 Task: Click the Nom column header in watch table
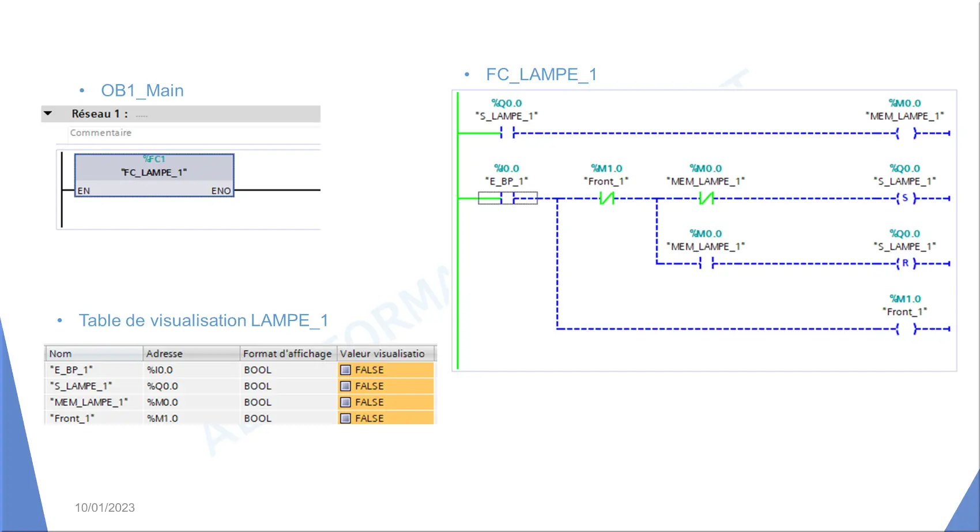click(93, 353)
